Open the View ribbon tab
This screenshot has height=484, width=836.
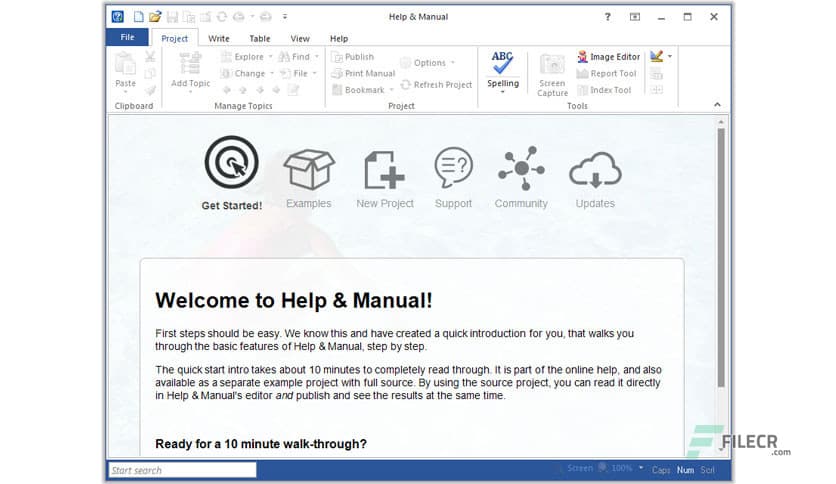click(x=300, y=38)
